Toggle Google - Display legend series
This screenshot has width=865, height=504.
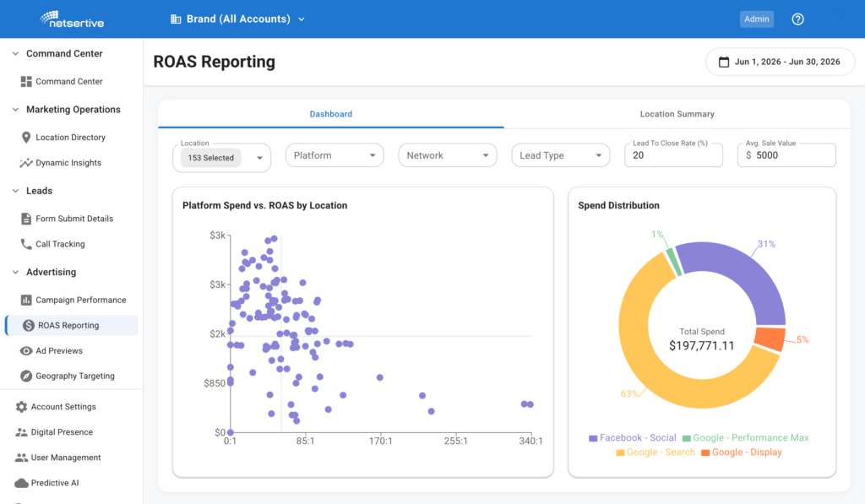[742, 453]
